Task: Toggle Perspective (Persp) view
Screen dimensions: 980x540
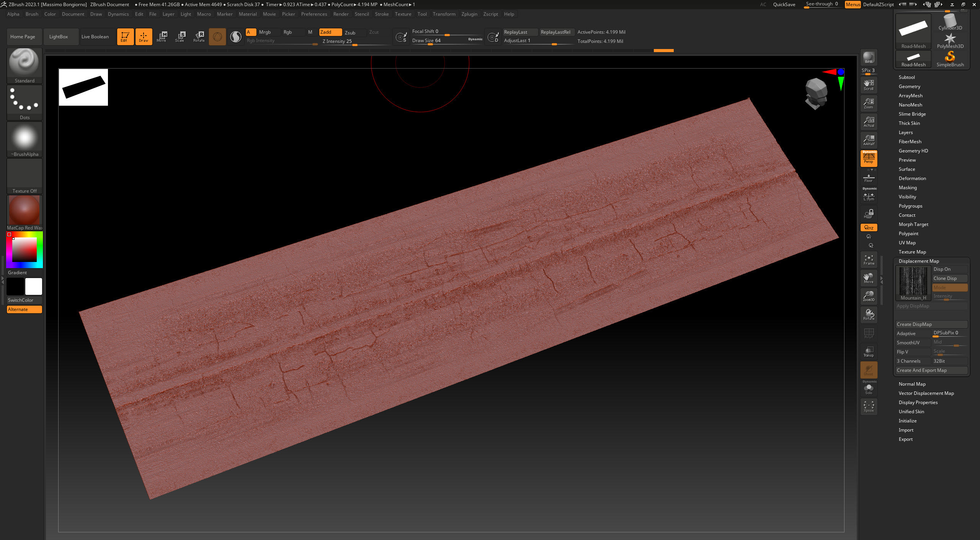Action: [869, 158]
